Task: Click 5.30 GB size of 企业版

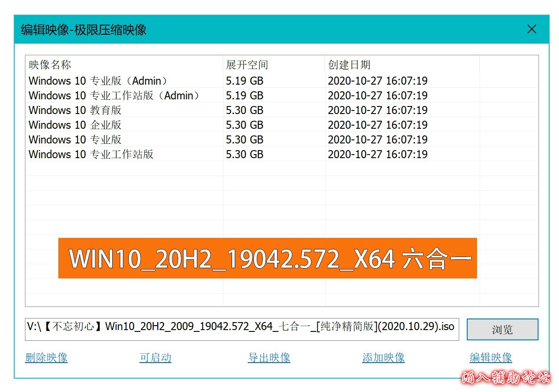Action: (245, 125)
